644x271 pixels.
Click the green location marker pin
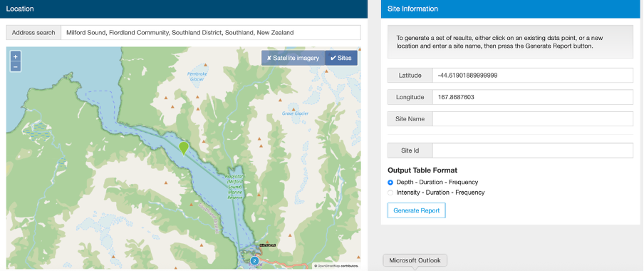tap(184, 148)
